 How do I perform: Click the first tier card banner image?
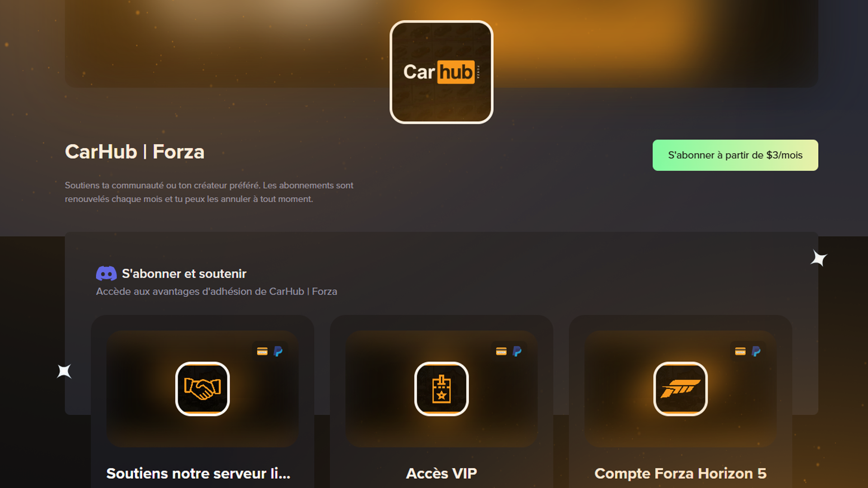click(203, 389)
